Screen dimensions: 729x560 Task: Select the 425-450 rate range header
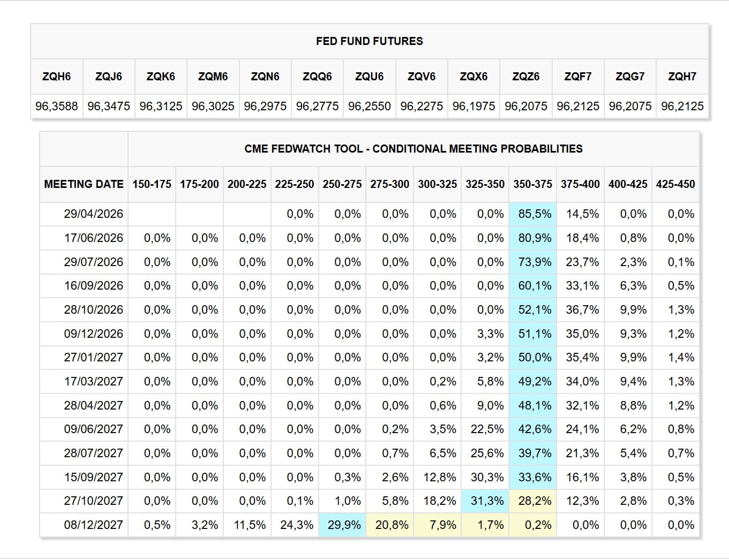[675, 184]
